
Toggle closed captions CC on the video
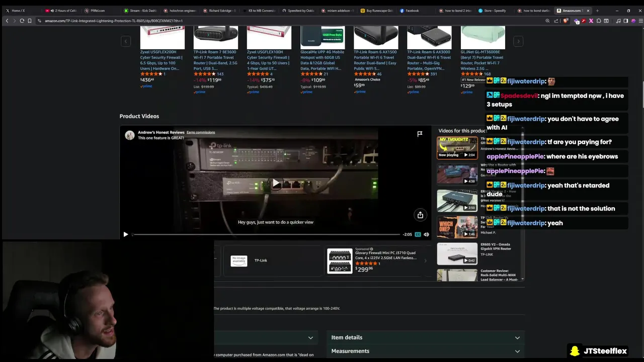pos(418,234)
